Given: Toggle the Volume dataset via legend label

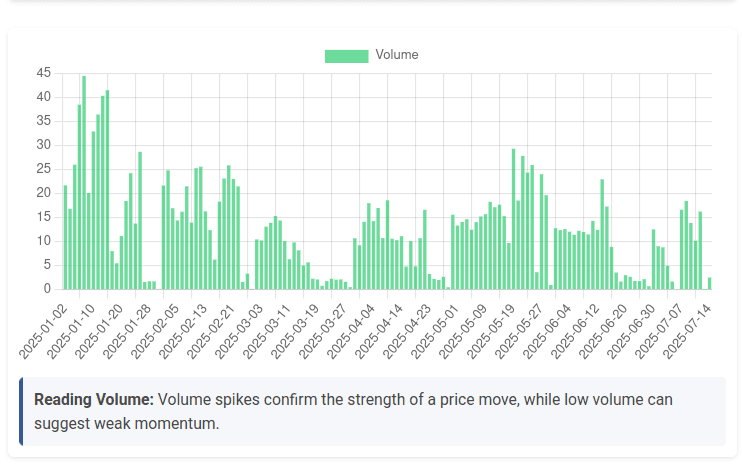Looking at the screenshot, I should click(397, 55).
